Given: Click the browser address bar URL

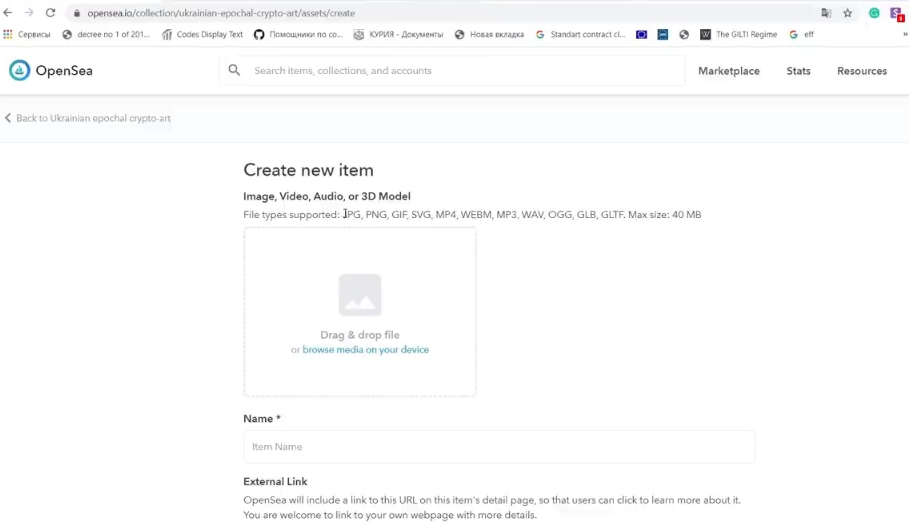Looking at the screenshot, I should pos(220,13).
